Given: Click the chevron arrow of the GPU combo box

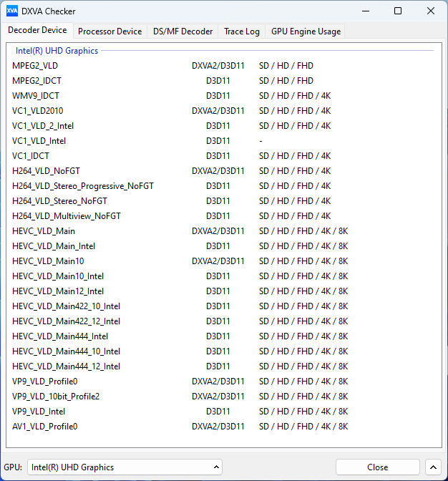Looking at the screenshot, I should tap(216, 467).
